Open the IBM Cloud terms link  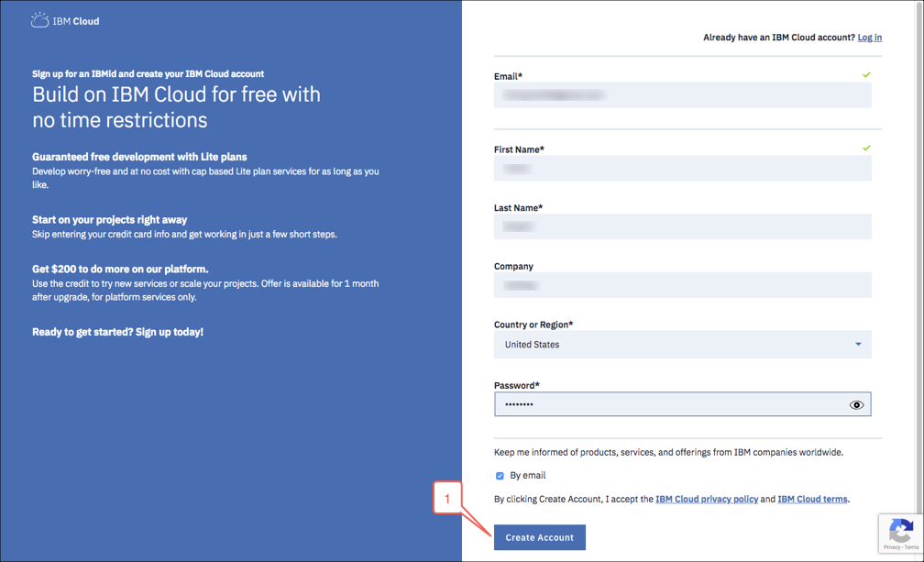coord(812,499)
